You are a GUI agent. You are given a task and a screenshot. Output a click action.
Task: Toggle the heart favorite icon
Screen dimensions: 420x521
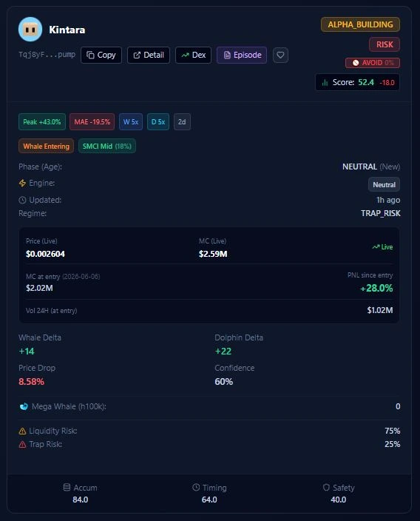click(280, 55)
